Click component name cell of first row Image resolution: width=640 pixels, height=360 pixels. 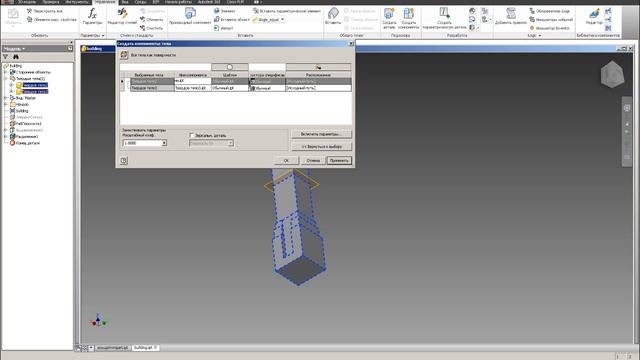pyautogui.click(x=193, y=81)
